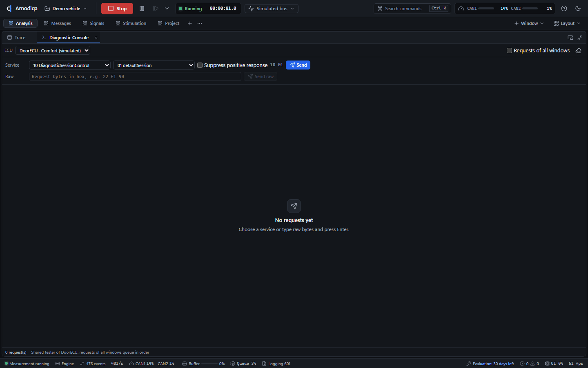Click the Buffer status indicator
This screenshot has width=588, height=368.
pos(203,364)
